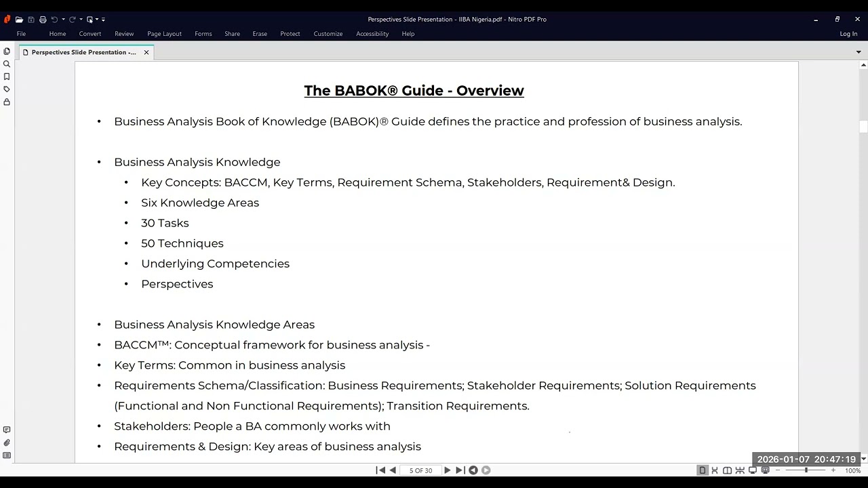Open the document tabs list dropdown
868x488 pixels.
coord(859,52)
